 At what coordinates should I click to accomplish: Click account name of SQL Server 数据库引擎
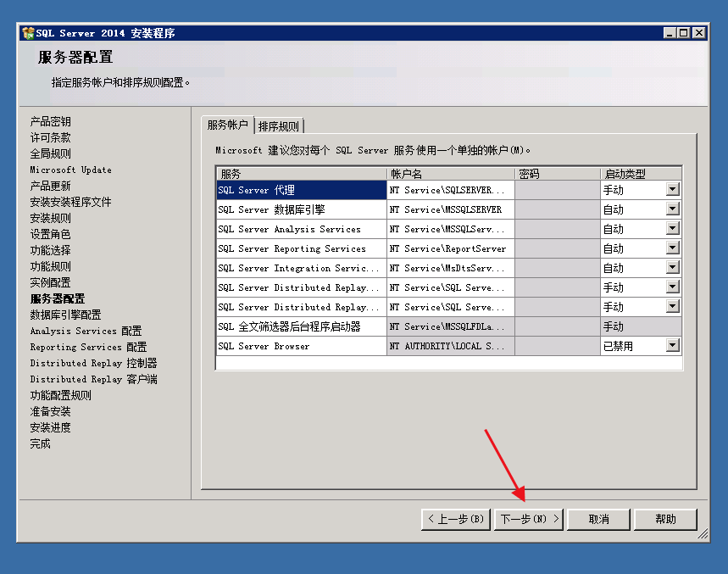click(450, 209)
